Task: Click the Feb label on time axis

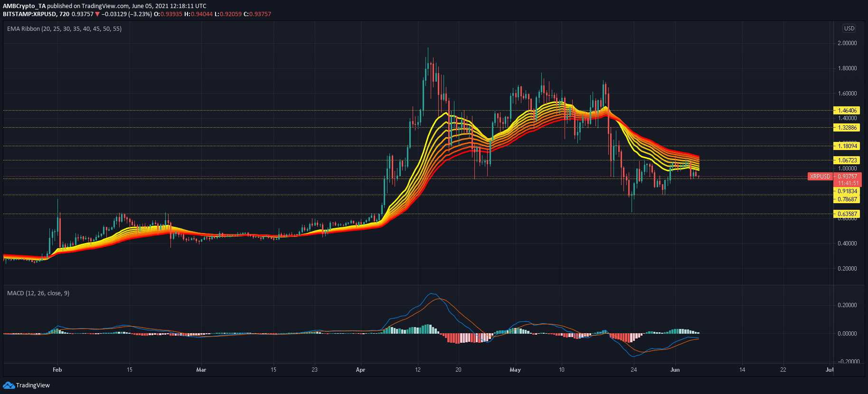Action: coord(57,369)
